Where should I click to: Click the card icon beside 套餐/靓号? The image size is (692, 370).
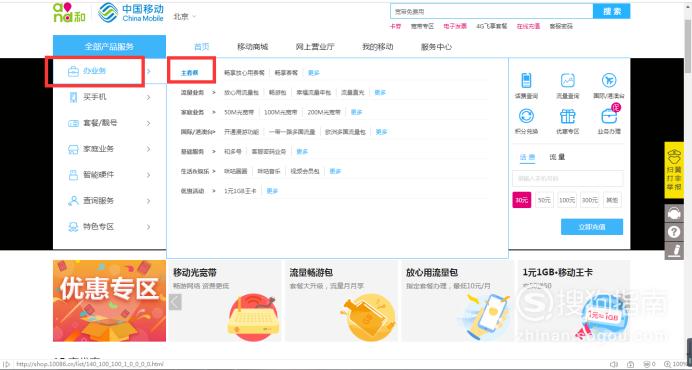73,123
